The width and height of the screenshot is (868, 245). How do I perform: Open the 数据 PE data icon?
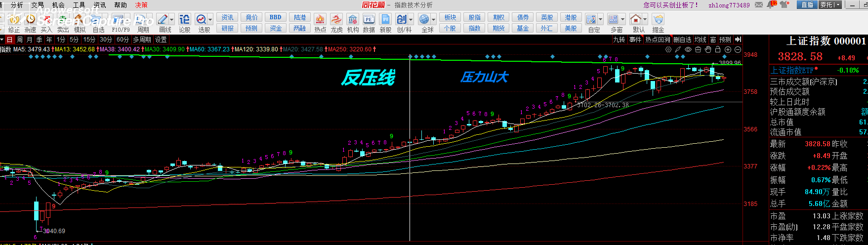coord(369,19)
